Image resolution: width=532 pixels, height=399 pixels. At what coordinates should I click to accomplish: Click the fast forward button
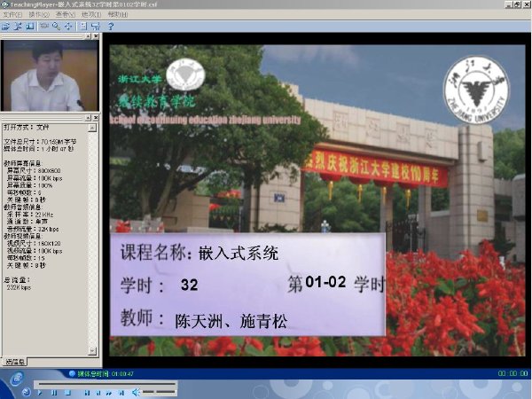pyautogui.click(x=109, y=393)
